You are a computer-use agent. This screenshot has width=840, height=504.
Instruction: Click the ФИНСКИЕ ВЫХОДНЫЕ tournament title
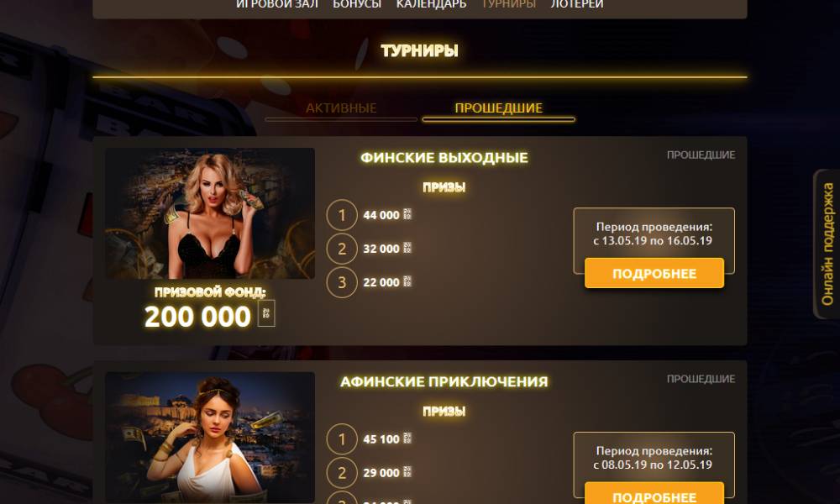pos(444,157)
